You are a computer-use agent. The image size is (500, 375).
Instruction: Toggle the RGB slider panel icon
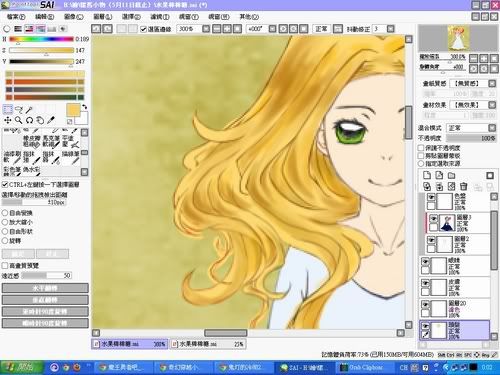click(18, 29)
